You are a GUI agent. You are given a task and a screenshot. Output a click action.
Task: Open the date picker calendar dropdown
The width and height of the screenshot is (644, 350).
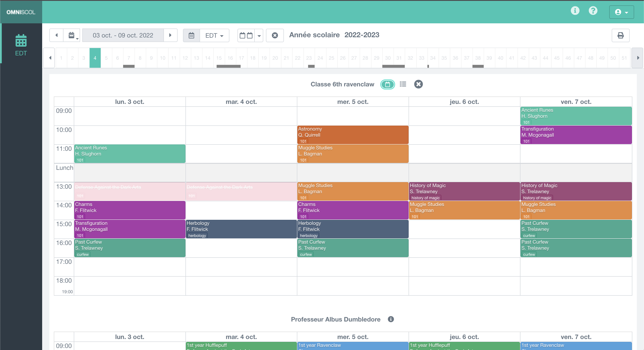pos(72,35)
